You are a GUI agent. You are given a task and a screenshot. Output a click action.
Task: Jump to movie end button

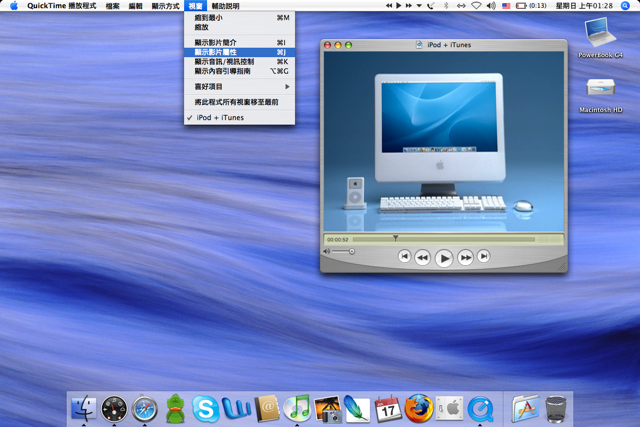(x=484, y=256)
